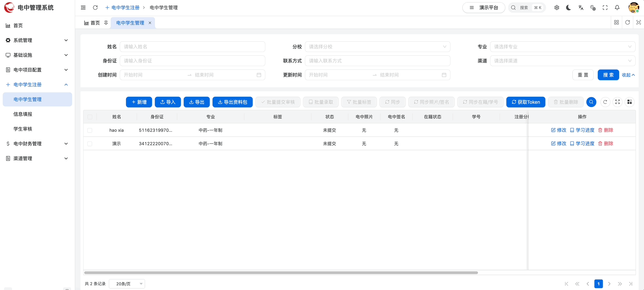Click the table's horizontal scrollbar
Viewport: 644px width, 290px height.
[x=281, y=273]
